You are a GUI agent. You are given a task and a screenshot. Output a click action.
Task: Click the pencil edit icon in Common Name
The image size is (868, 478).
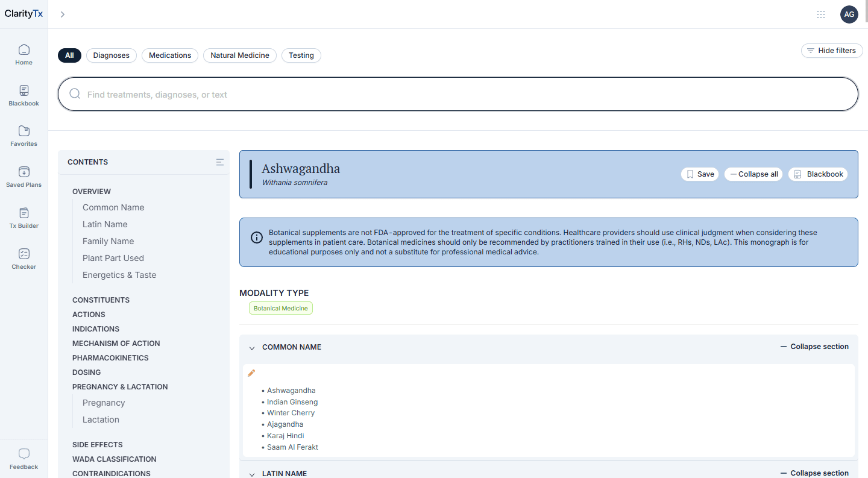[251, 373]
